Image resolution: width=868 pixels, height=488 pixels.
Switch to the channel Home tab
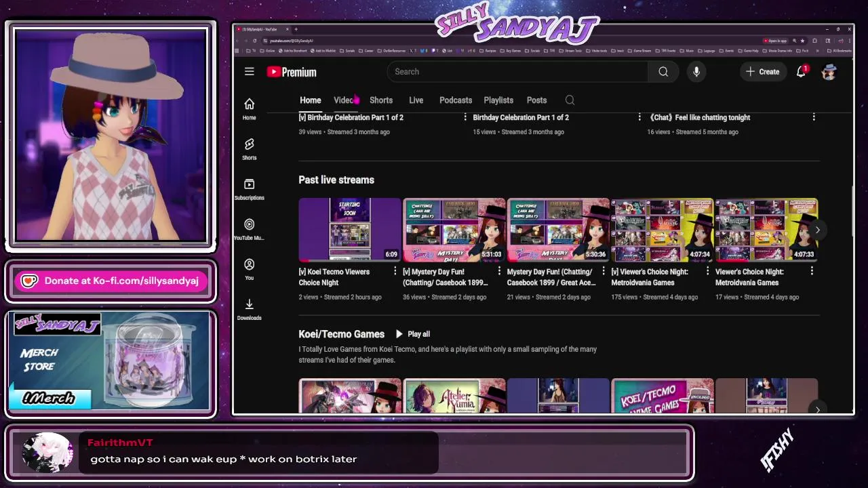coord(311,100)
